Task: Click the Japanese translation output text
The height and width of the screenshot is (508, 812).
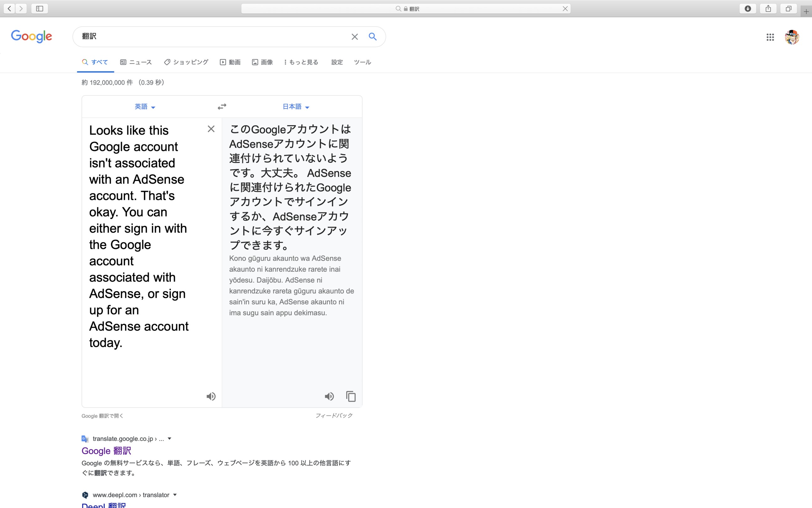Action: tap(290, 187)
